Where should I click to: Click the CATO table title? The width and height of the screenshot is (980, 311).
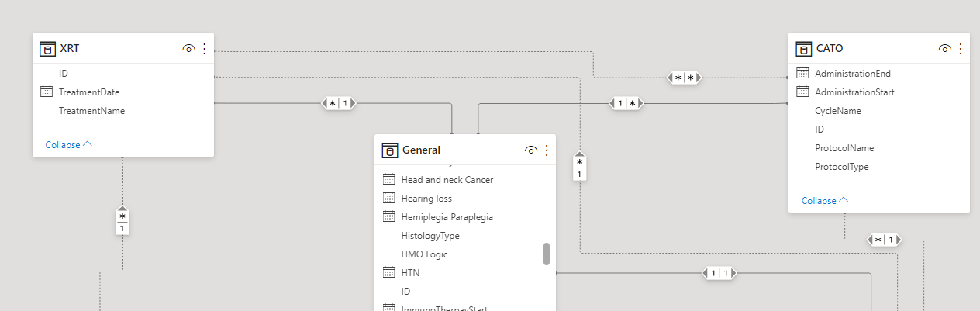pyautogui.click(x=830, y=49)
